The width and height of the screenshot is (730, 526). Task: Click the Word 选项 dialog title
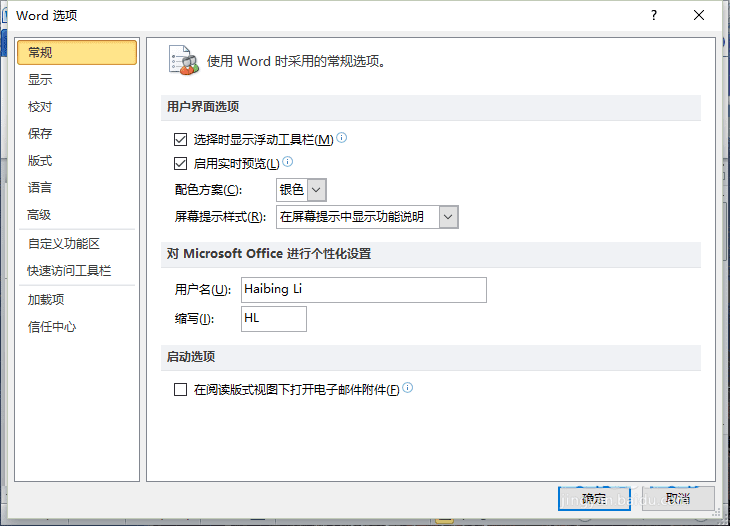(47, 15)
